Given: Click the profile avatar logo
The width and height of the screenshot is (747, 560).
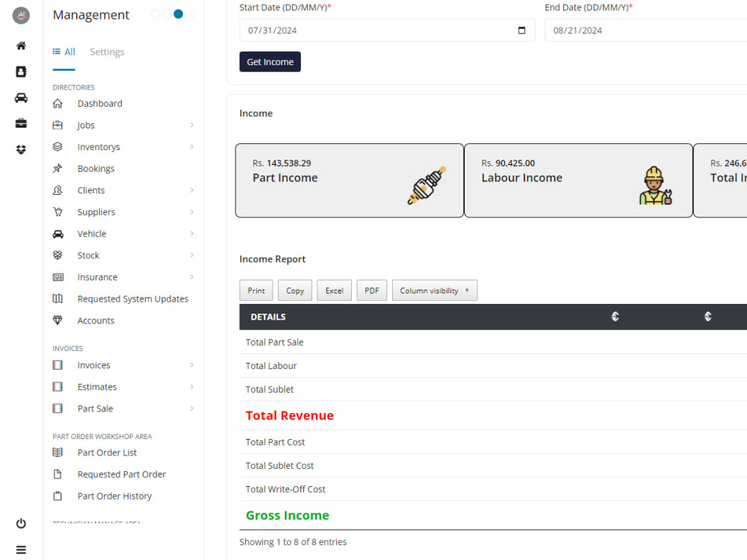Looking at the screenshot, I should coord(21,15).
